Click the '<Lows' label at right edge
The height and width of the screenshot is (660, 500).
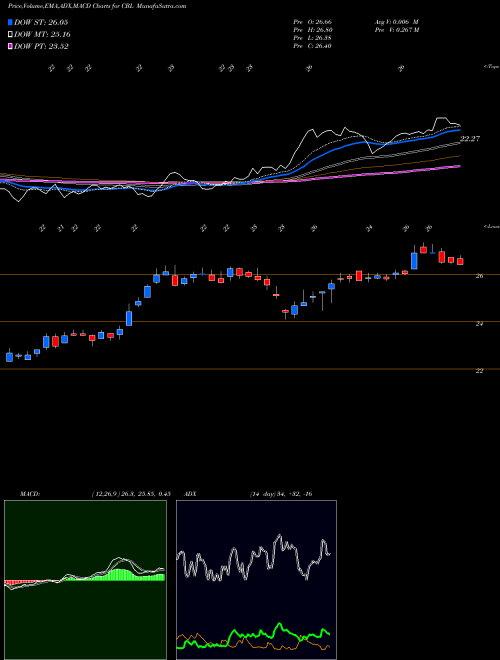tap(491, 226)
